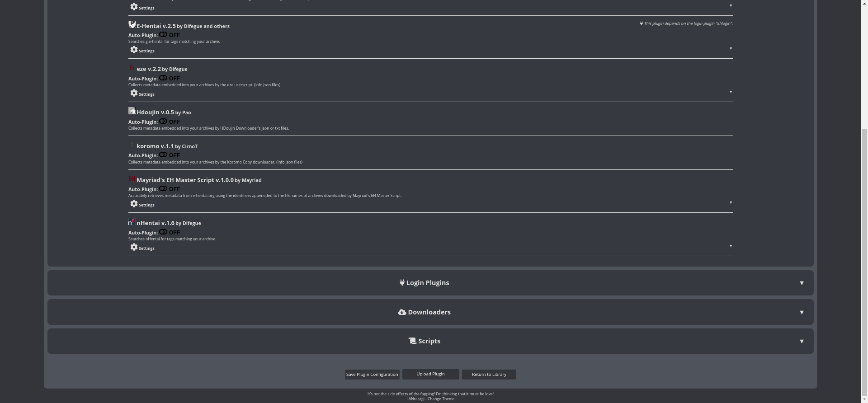868x403 pixels.
Task: Click the plug icon in the ehlogin dependency note
Action: tap(641, 23)
